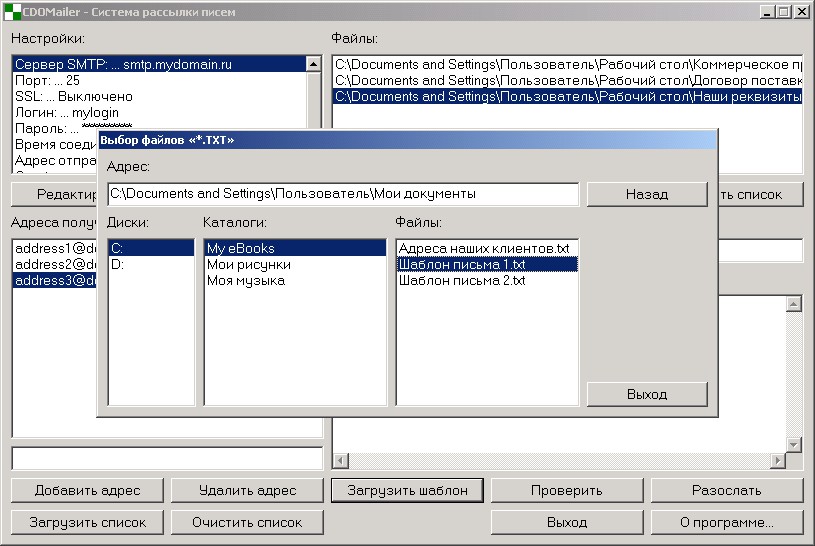
Task: Click settings list scroll up arrow
Action: tap(313, 64)
